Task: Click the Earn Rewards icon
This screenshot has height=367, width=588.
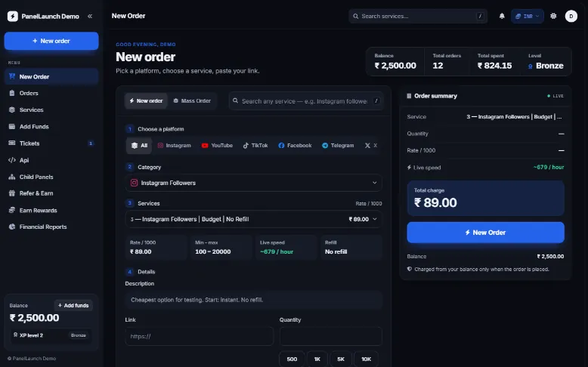Action: click(12, 210)
